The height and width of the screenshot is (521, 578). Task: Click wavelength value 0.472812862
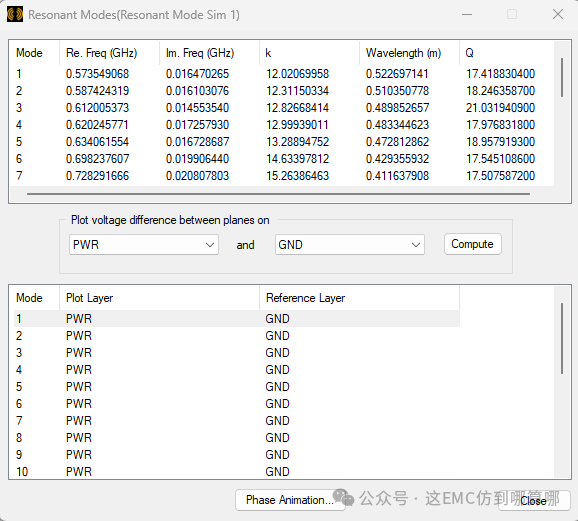coord(397,142)
